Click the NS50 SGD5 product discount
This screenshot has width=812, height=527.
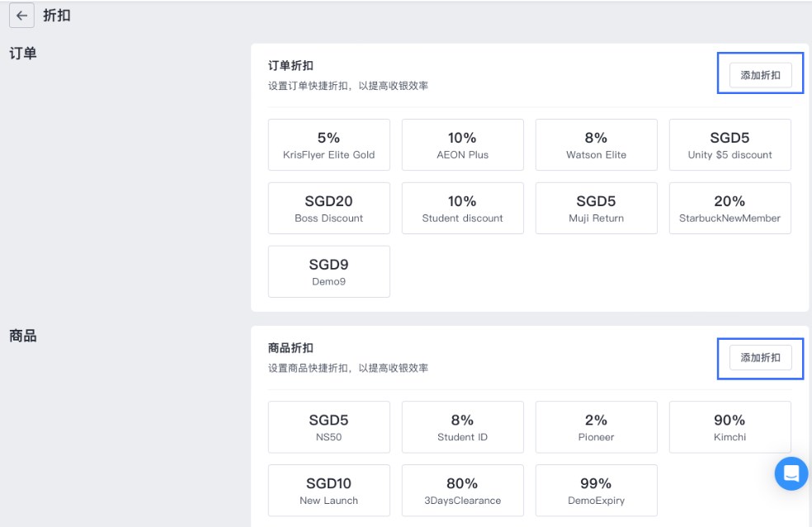tap(328, 426)
